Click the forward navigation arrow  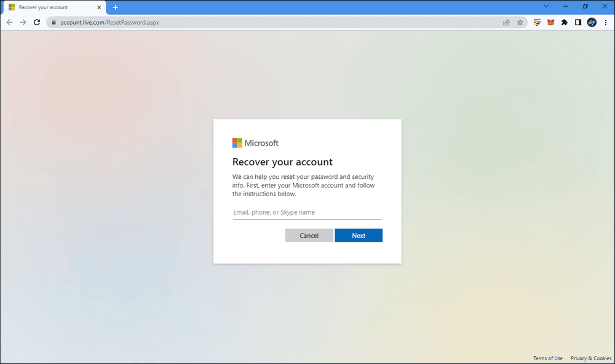(23, 22)
